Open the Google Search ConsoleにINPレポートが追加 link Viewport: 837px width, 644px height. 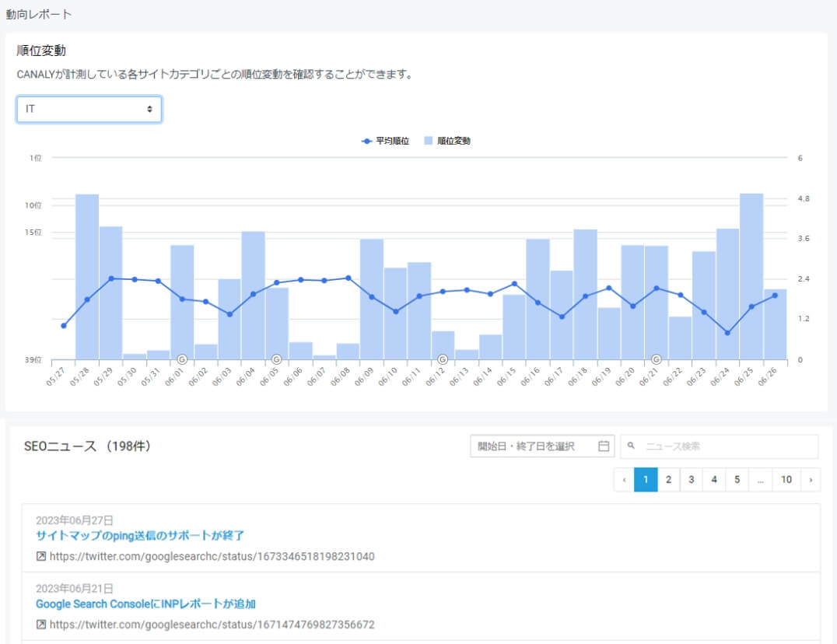148,604
